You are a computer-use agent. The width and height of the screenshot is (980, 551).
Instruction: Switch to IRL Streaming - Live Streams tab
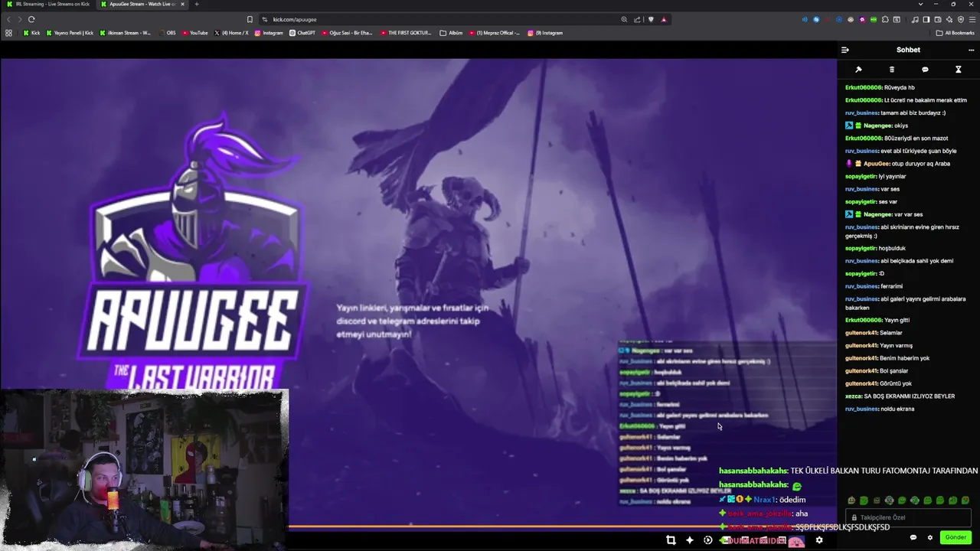tap(47, 4)
